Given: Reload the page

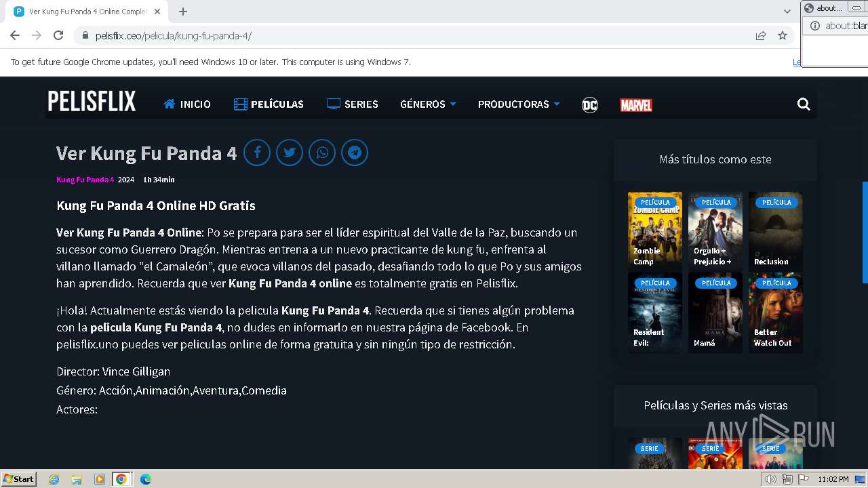Looking at the screenshot, I should pyautogui.click(x=58, y=35).
